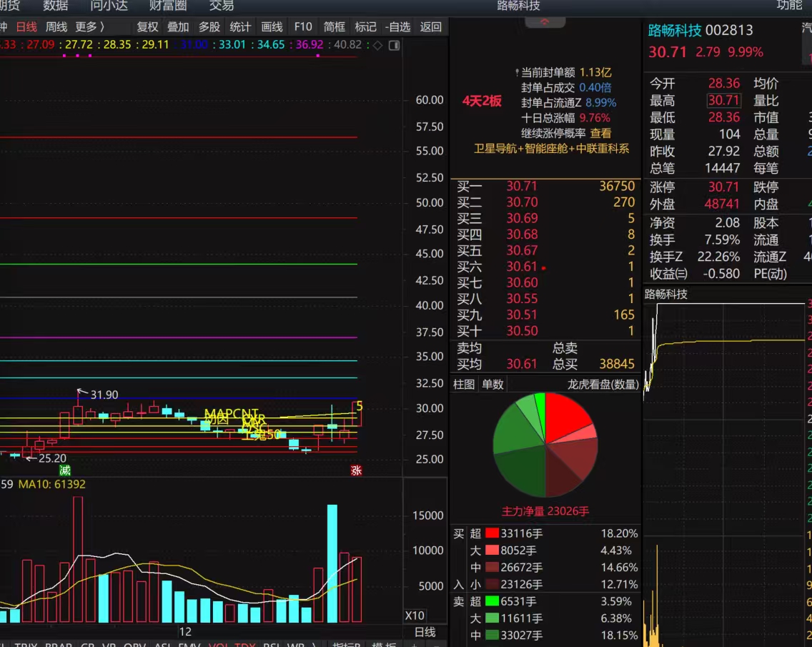Switch to the 柱图 tab

pos(464,385)
